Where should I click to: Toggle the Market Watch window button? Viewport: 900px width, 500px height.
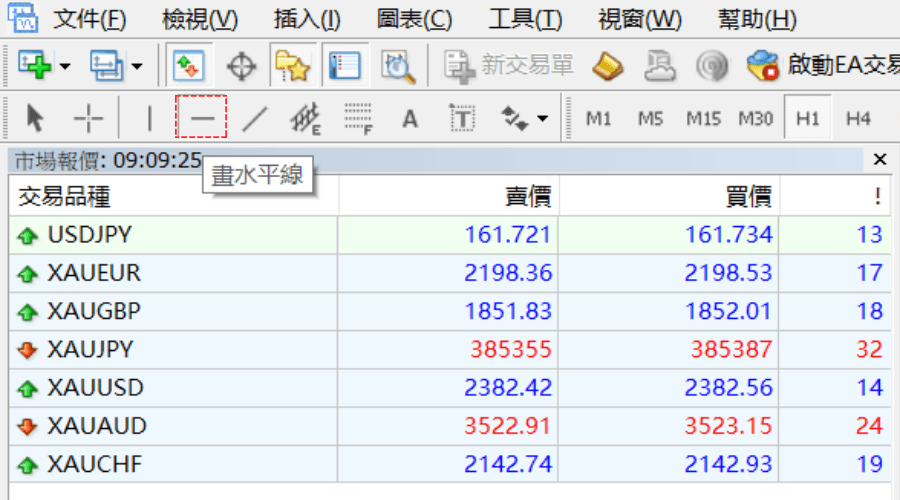[x=188, y=67]
